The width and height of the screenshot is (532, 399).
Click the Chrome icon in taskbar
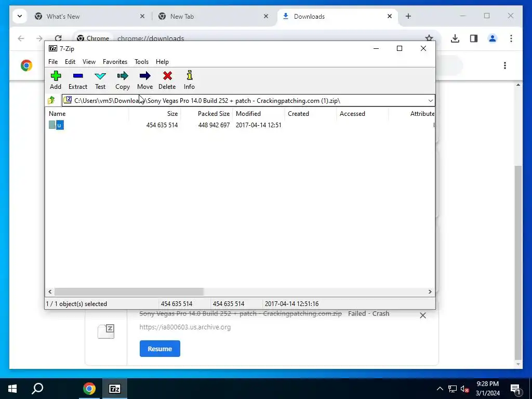pyautogui.click(x=89, y=389)
